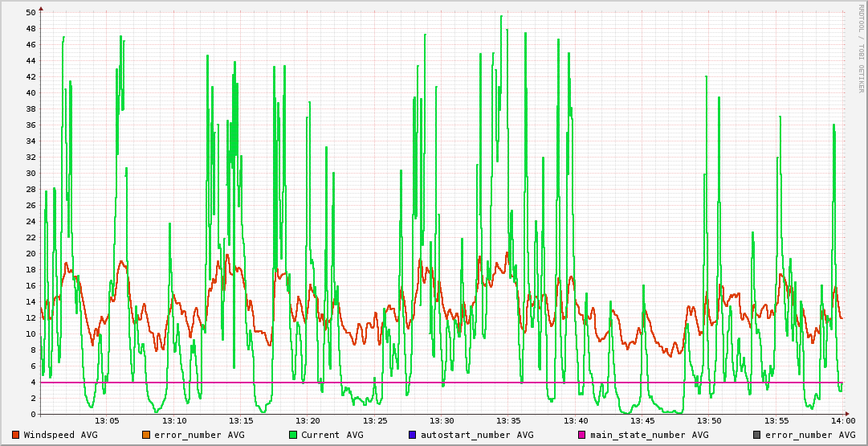Click the magenta main_state_number AVG legend swatch
The image size is (868, 446).
pos(582,435)
